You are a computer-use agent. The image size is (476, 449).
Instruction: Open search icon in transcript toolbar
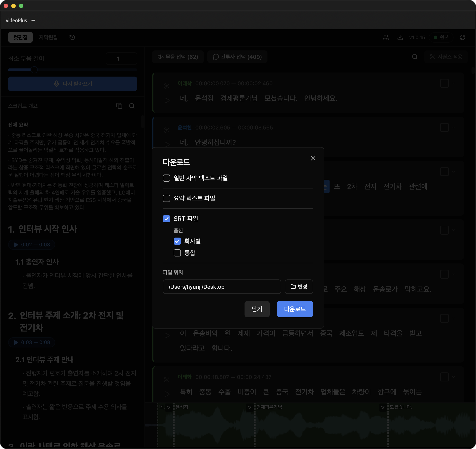click(415, 57)
